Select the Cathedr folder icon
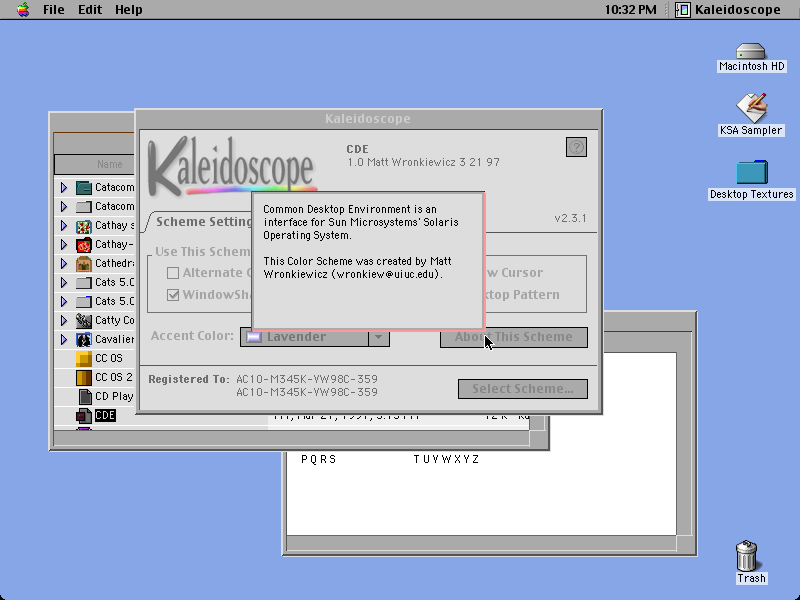The width and height of the screenshot is (800, 600). (84, 263)
